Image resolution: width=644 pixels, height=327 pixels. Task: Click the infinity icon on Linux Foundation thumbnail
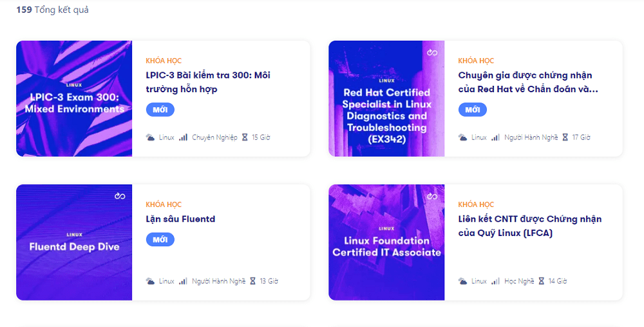[x=431, y=196]
